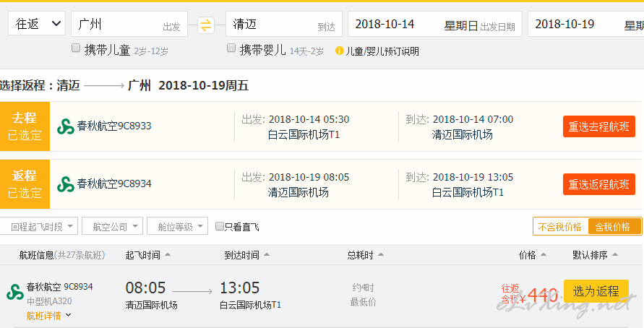
Task: Enable 携带儿童 checkbox
Action: point(76,48)
